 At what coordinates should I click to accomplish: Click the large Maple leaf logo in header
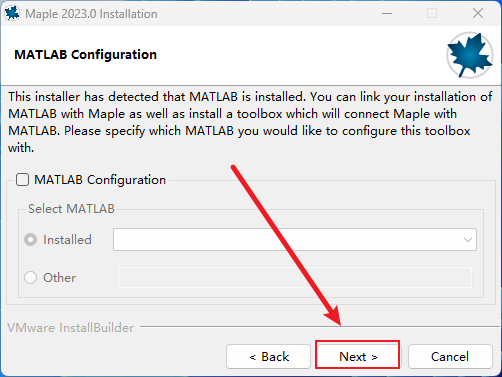click(470, 55)
